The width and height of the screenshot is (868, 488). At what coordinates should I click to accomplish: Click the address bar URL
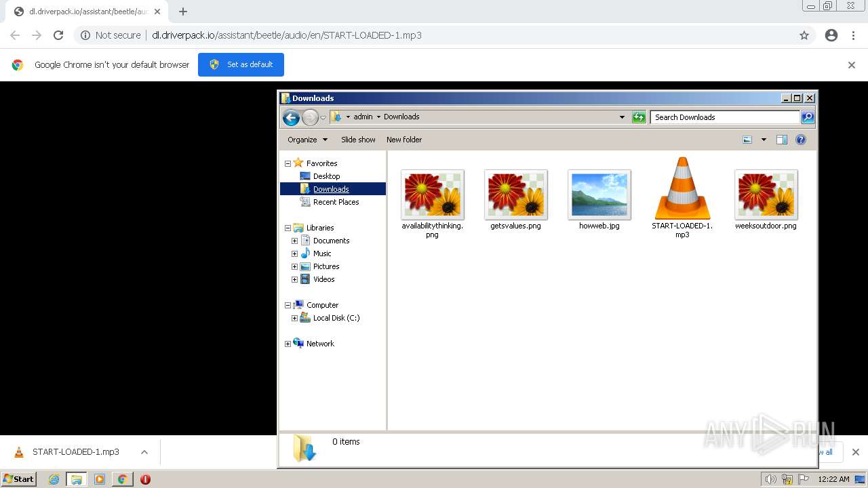287,35
